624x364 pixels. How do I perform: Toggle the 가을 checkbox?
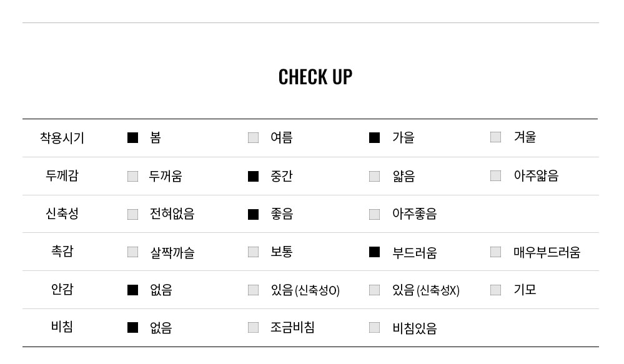pyautogui.click(x=374, y=137)
